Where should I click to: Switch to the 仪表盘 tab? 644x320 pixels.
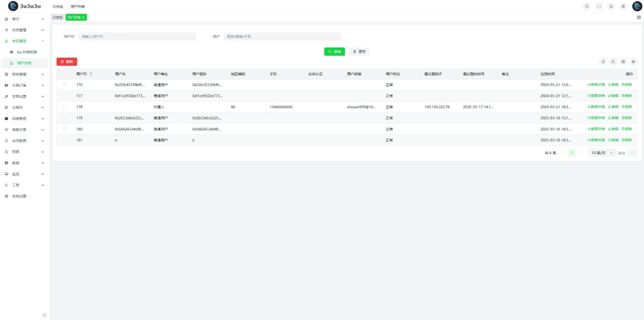[58, 18]
